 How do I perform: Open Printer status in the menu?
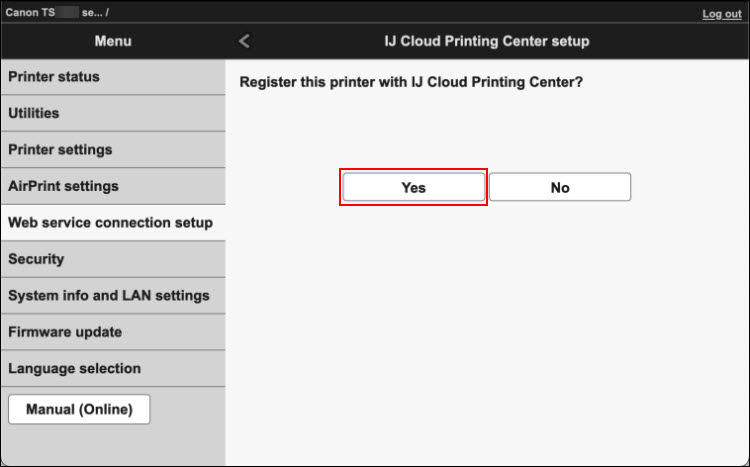[x=112, y=77]
